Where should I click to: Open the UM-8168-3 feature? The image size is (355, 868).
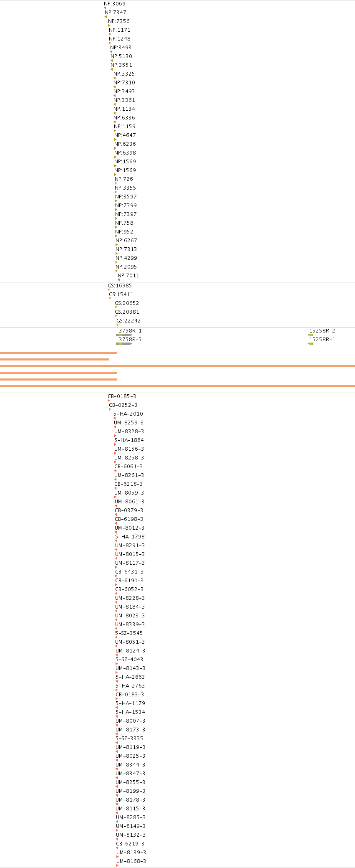(x=131, y=861)
